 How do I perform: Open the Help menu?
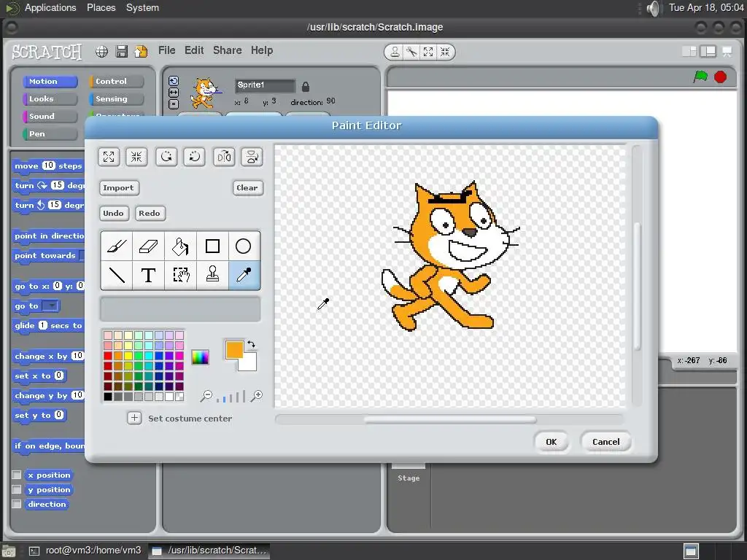click(x=262, y=50)
